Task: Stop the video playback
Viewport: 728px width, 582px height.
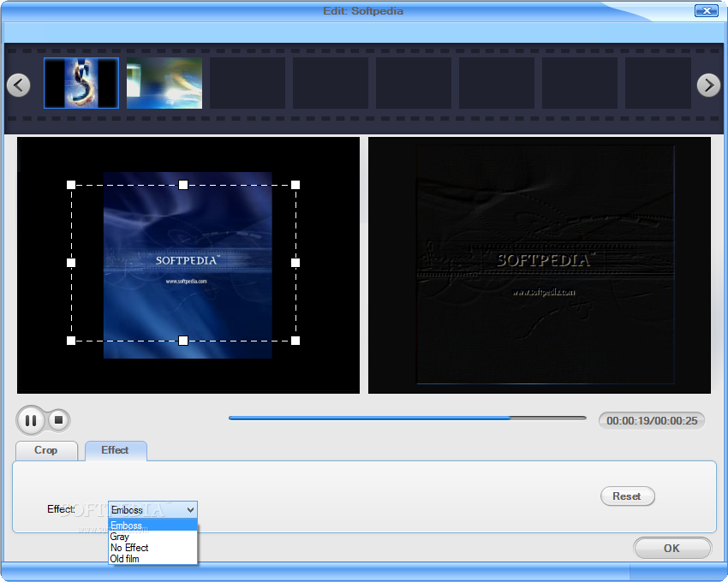Action: click(58, 420)
